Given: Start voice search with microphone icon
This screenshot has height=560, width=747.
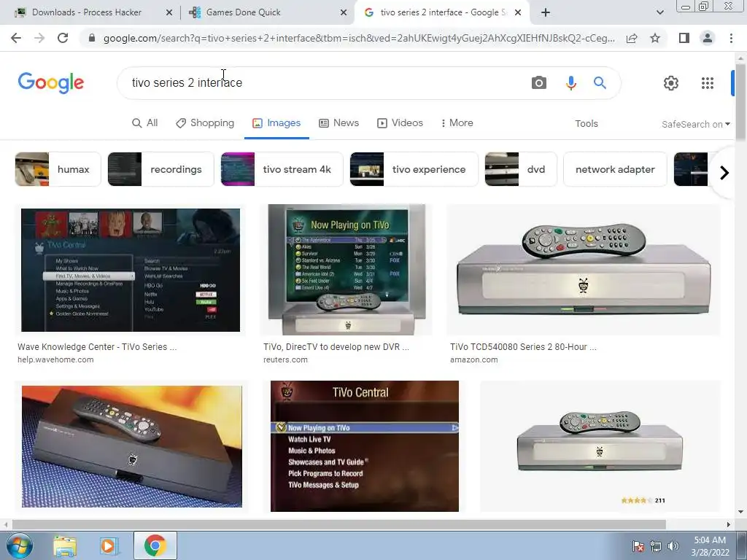Looking at the screenshot, I should [x=570, y=83].
